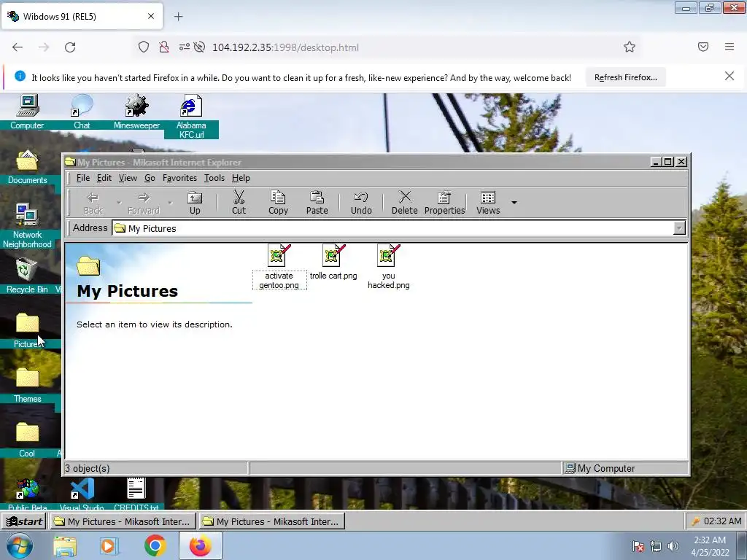Click the Wibdows start button

click(x=24, y=521)
